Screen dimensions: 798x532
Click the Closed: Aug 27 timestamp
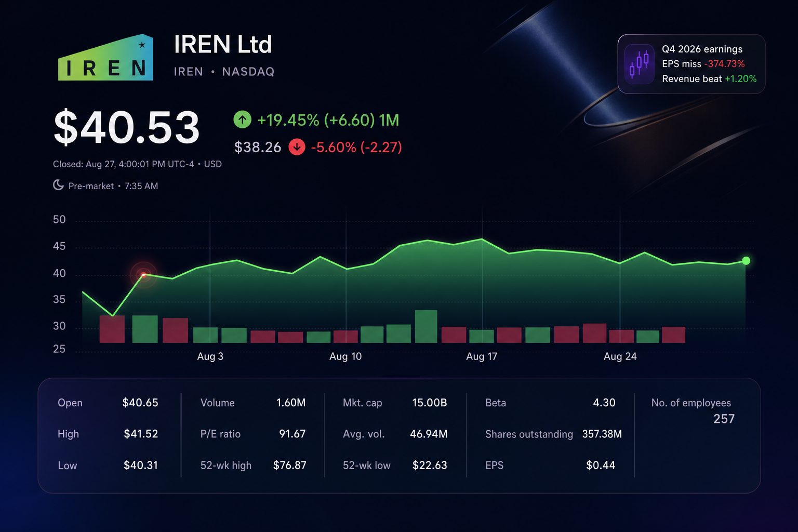pos(137,164)
